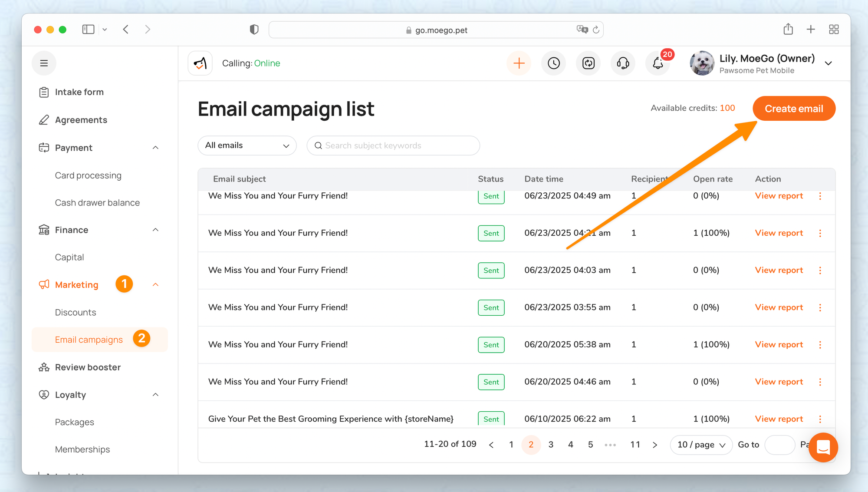Click the MoeGo calling megaphone logo icon

pyautogui.click(x=200, y=63)
